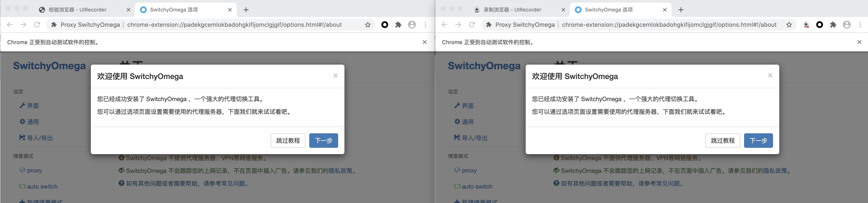Bookmark the page with star icon in left window
This screenshot has height=203, width=868.
point(368,25)
